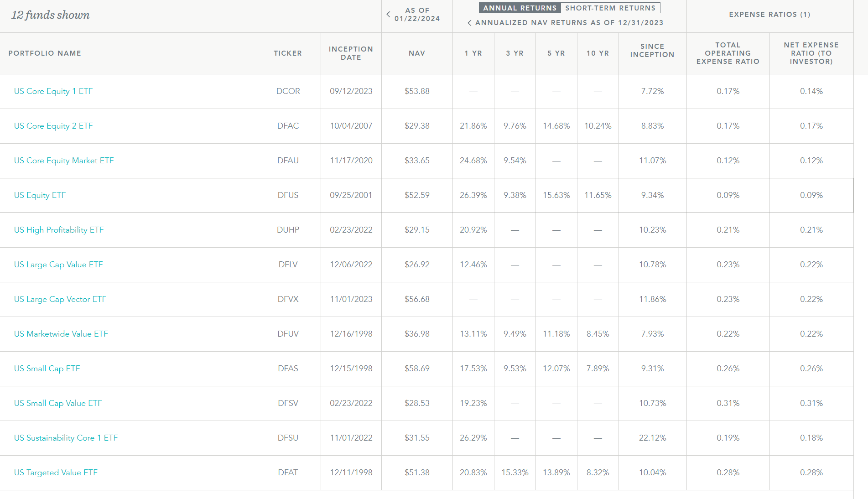
Task: Click net expense ratio 0.14%
Action: (x=811, y=91)
